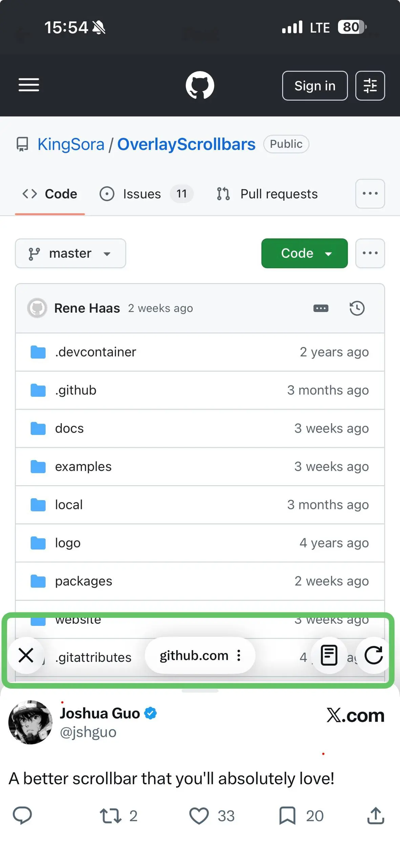Click the Public visibility badge
The image size is (400, 868).
point(286,144)
